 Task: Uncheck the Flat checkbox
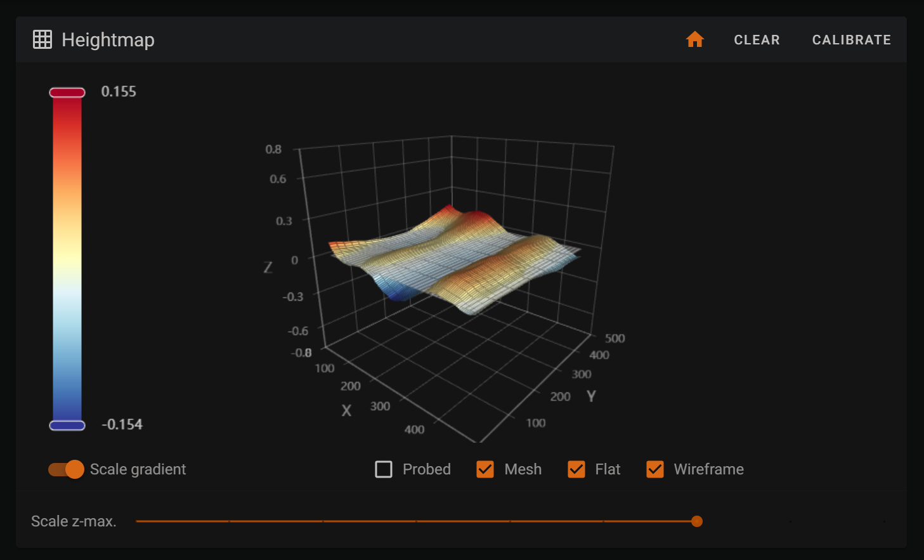coord(576,469)
